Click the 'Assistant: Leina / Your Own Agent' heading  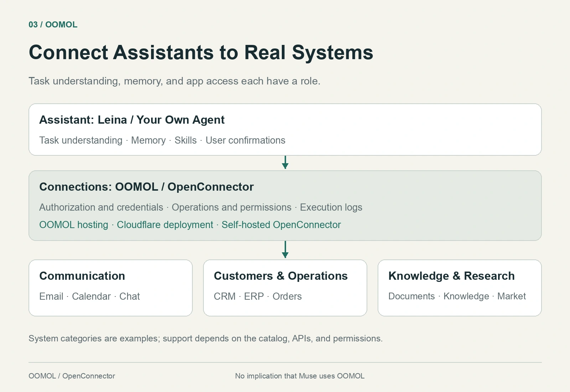[x=132, y=120]
